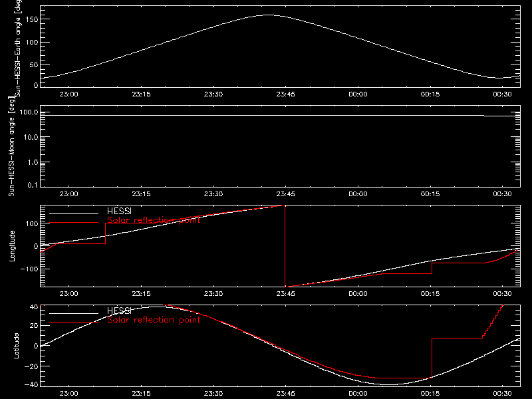The width and height of the screenshot is (532, 399).
Task: Select HESSI legend text in Latitude plot
Action: click(119, 311)
